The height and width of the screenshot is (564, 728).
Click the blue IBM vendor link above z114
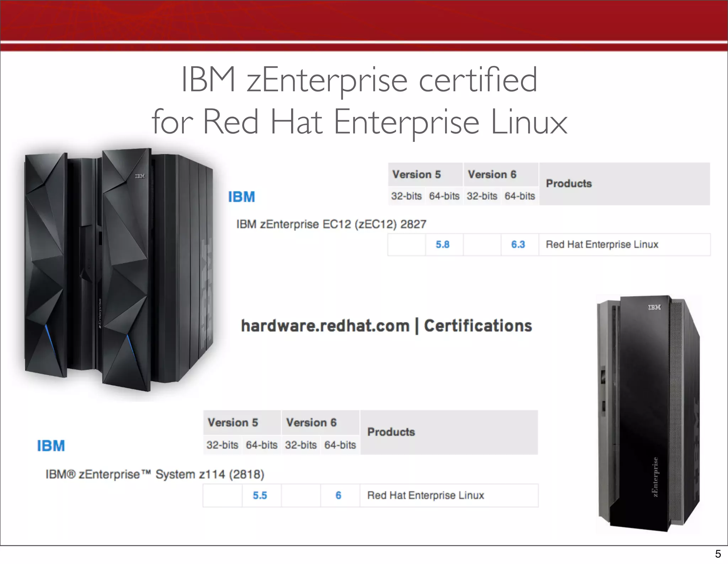pos(51,446)
